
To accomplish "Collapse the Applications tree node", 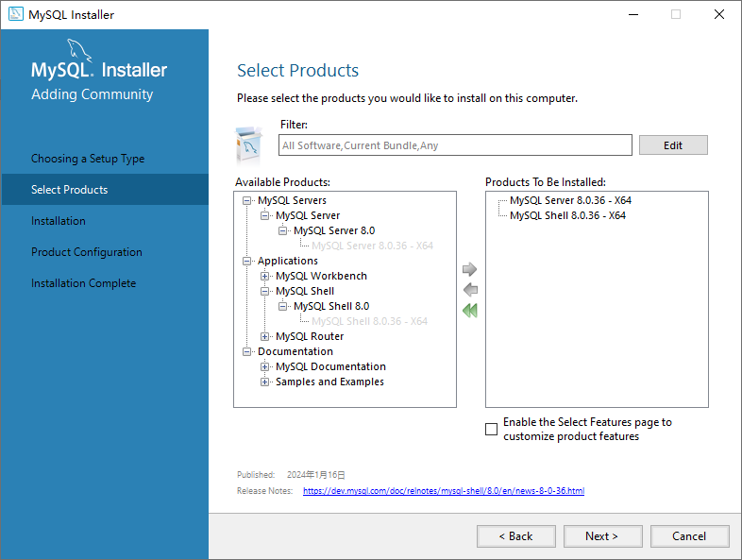I will (247, 261).
